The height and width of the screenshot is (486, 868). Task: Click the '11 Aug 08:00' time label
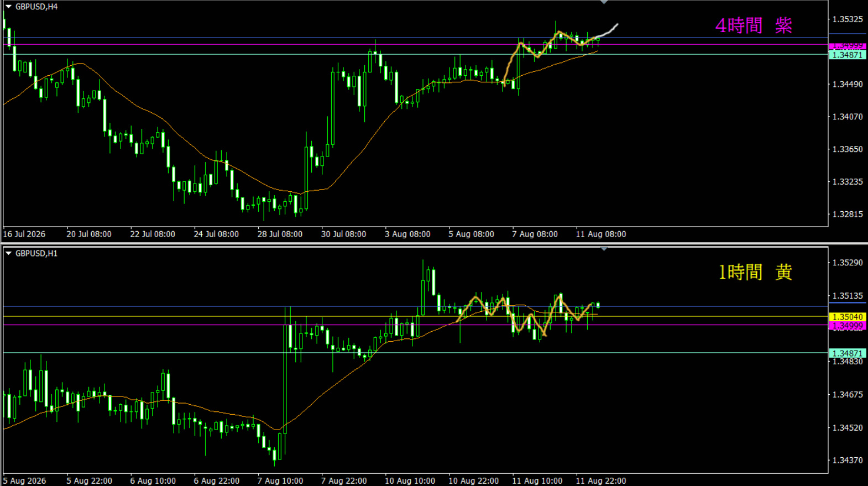pos(601,234)
